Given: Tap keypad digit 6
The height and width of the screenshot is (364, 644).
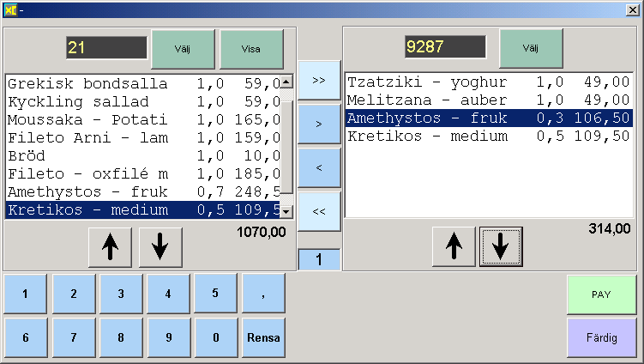Looking at the screenshot, I should (x=26, y=337).
